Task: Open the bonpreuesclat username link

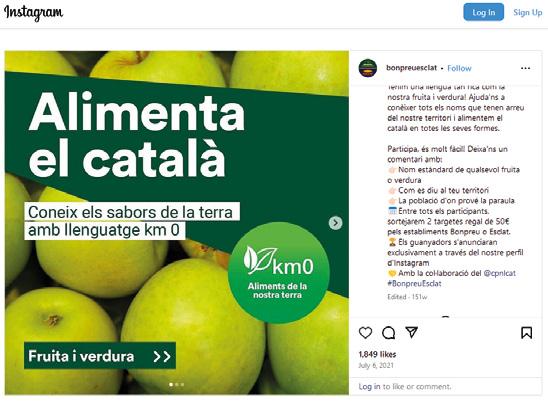Action: [411, 68]
